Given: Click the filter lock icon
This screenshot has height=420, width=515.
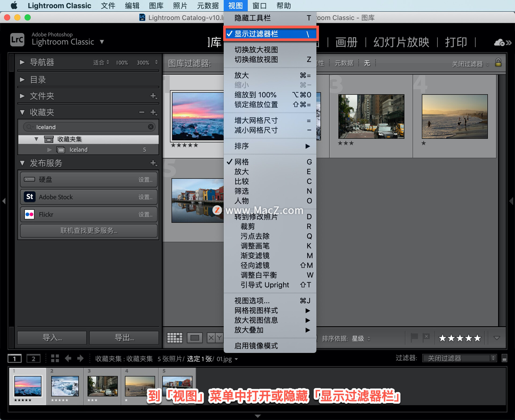Looking at the screenshot, I should click(498, 63).
